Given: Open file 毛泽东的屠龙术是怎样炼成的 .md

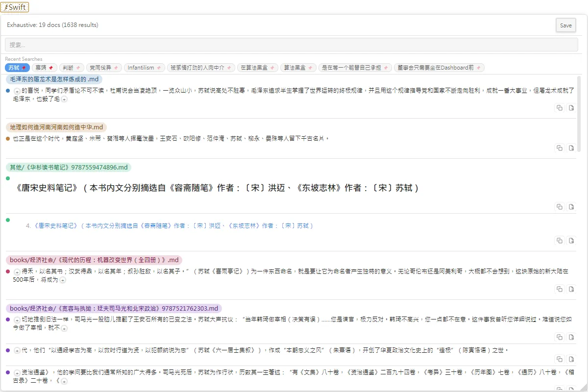Looking at the screenshot, I should (54, 79).
